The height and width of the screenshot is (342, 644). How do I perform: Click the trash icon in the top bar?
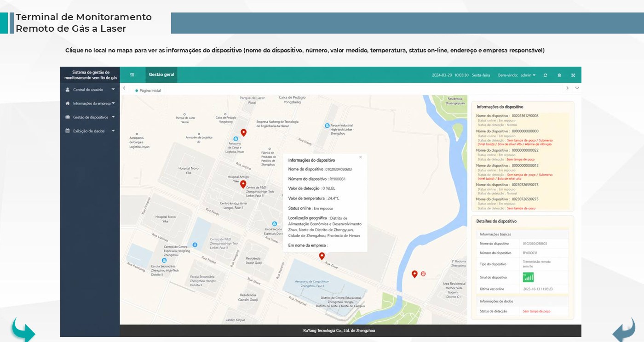tap(559, 75)
